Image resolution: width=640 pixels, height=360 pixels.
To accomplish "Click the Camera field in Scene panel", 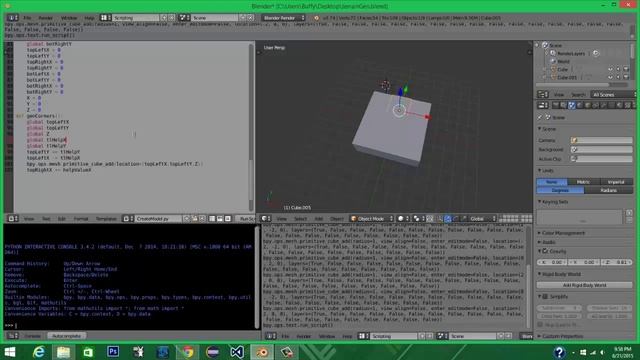I will pyautogui.click(x=601, y=140).
